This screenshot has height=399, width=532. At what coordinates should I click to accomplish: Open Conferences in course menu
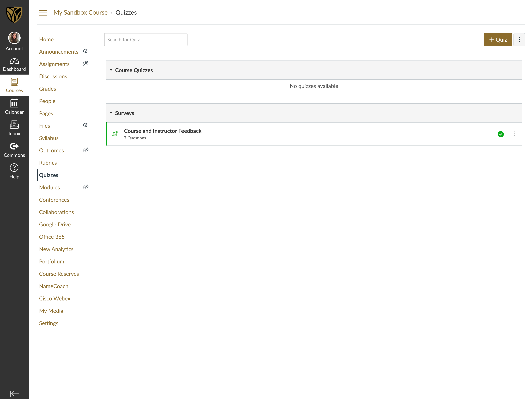tap(54, 200)
